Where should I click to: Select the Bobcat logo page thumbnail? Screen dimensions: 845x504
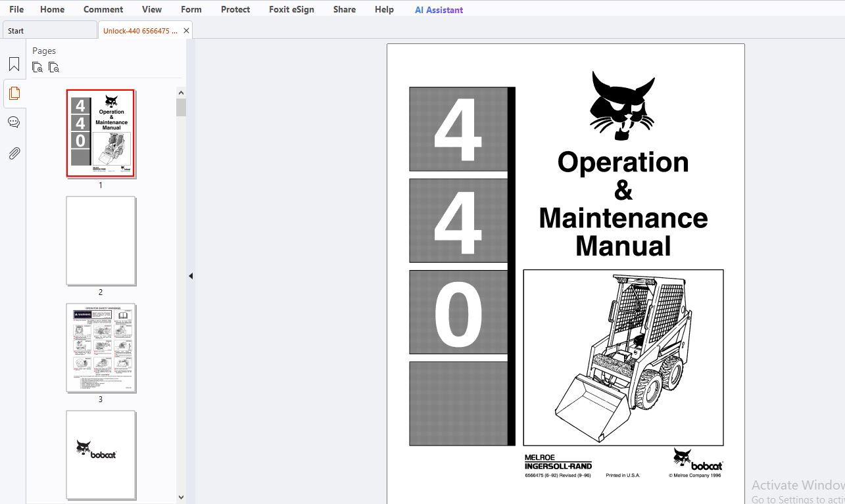click(x=101, y=455)
